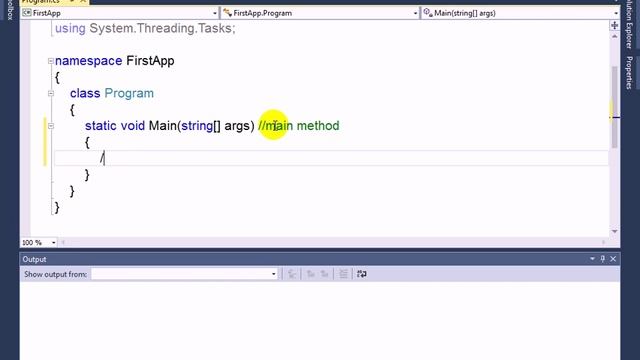Click the 'Show output from:' label
This screenshot has width=640, height=360.
click(x=56, y=274)
